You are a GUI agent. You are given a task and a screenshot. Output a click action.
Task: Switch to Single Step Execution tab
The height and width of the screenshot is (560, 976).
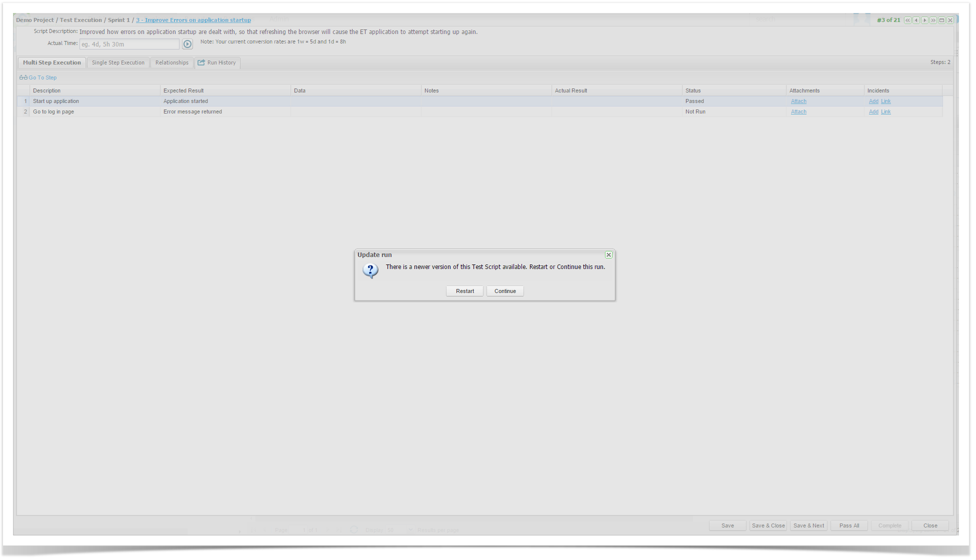pos(118,63)
